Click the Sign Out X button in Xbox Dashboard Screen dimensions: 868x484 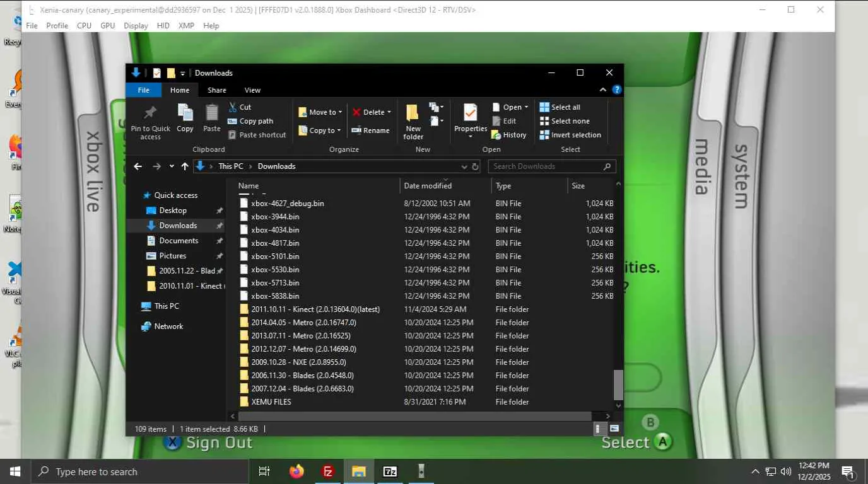pyautogui.click(x=171, y=442)
